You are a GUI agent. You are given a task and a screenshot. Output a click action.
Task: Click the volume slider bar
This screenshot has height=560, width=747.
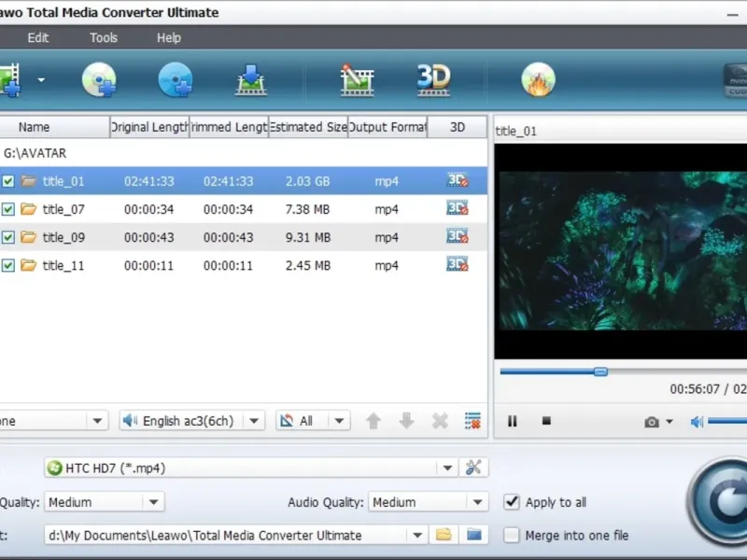pos(727,421)
